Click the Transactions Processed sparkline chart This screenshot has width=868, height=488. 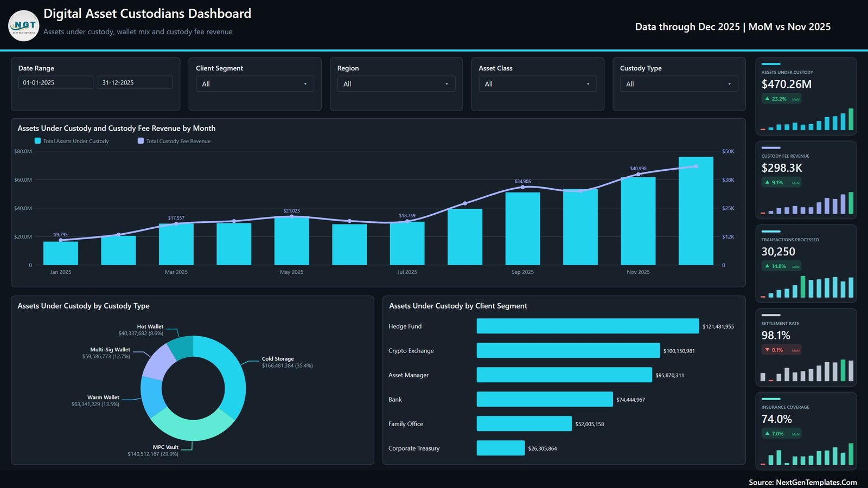pyautogui.click(x=807, y=287)
